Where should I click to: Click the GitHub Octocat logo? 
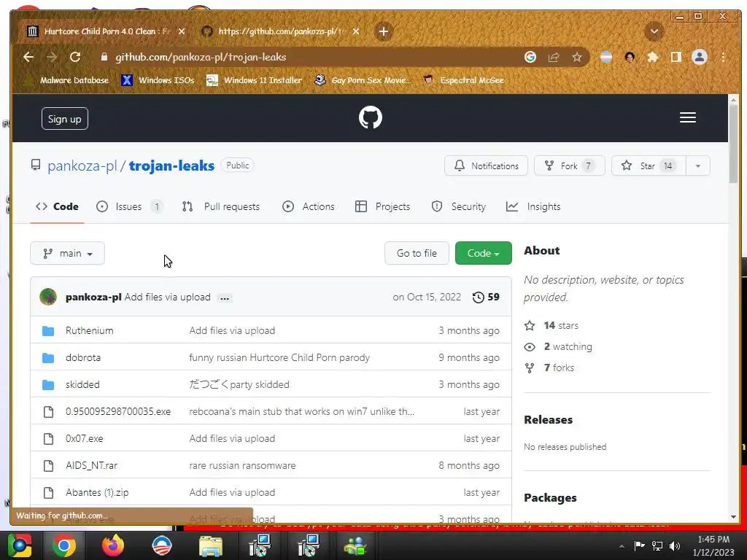tap(370, 117)
